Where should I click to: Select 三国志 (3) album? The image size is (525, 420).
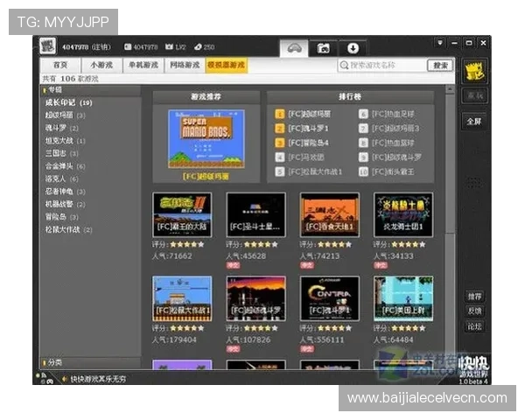pos(62,154)
